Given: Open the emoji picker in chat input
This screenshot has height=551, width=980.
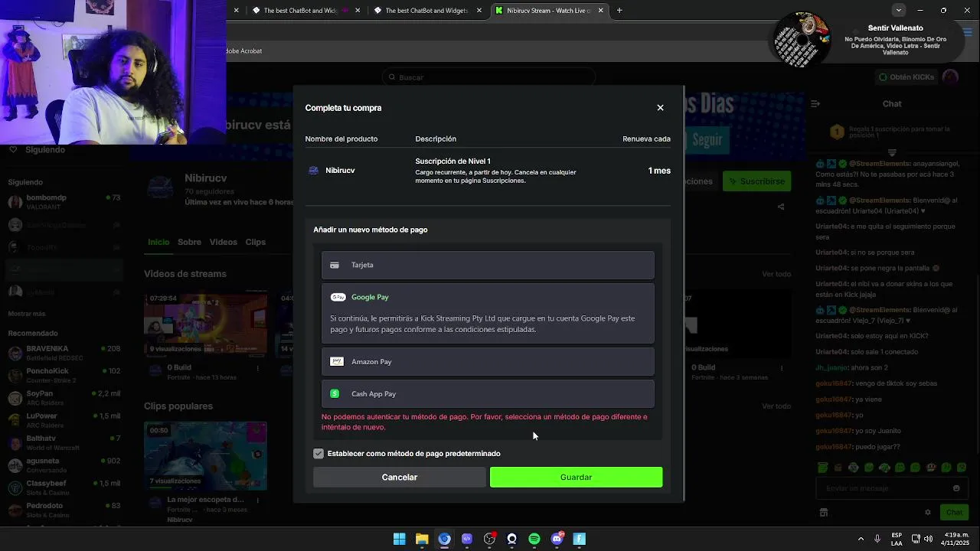Looking at the screenshot, I should [956, 488].
